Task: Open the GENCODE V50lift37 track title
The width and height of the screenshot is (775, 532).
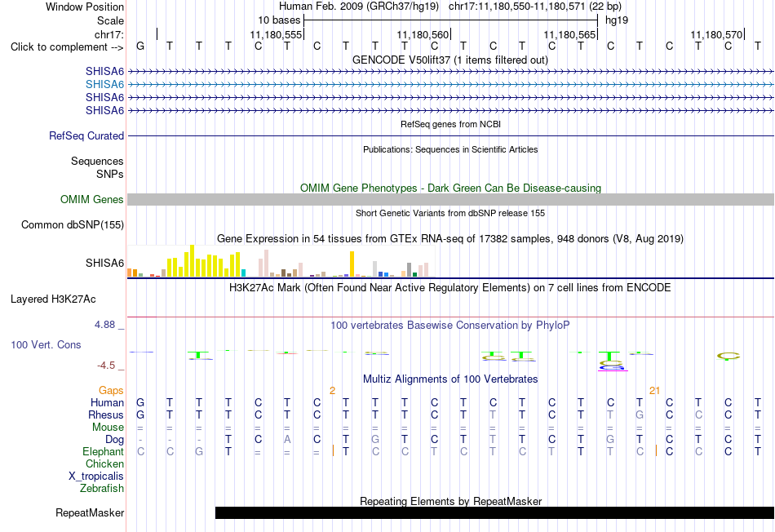Action: click(450, 60)
